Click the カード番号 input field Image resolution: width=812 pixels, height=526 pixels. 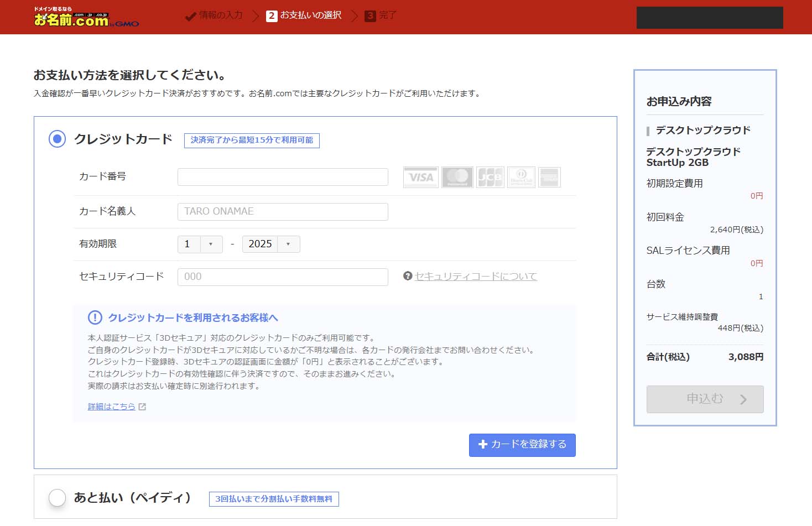(x=283, y=177)
